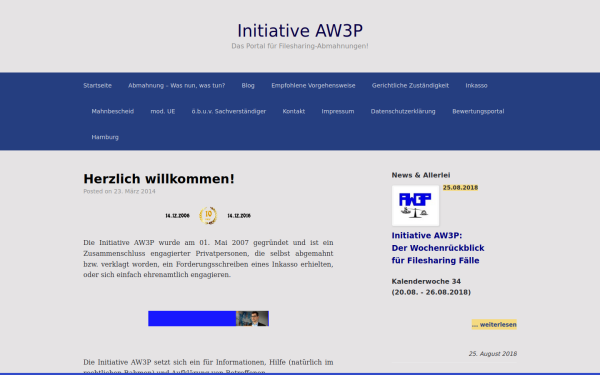Open the Inkasso menu item
The height and width of the screenshot is (375, 600).
[x=476, y=86]
